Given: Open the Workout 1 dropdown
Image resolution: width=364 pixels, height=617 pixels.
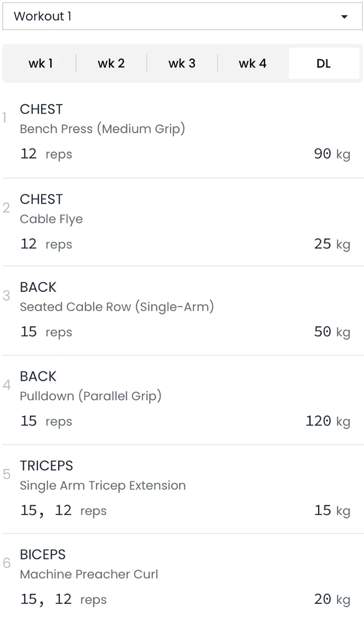Looking at the screenshot, I should [x=182, y=16].
